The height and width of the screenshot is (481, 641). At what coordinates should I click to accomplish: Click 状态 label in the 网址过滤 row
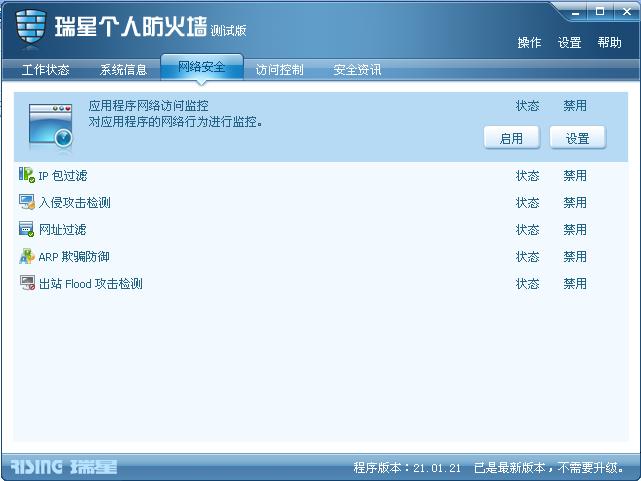click(x=528, y=230)
